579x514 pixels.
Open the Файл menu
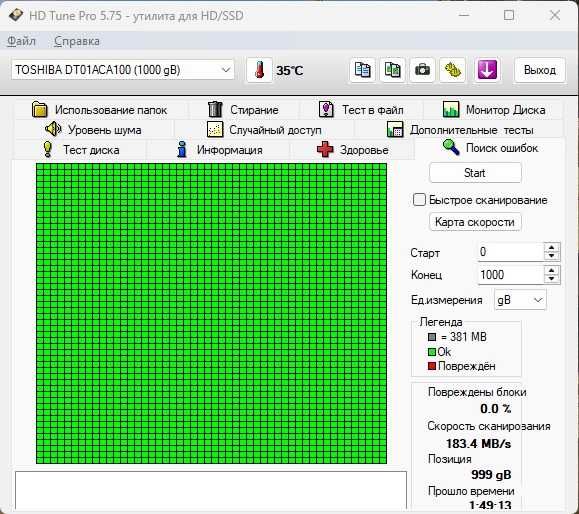[21, 41]
